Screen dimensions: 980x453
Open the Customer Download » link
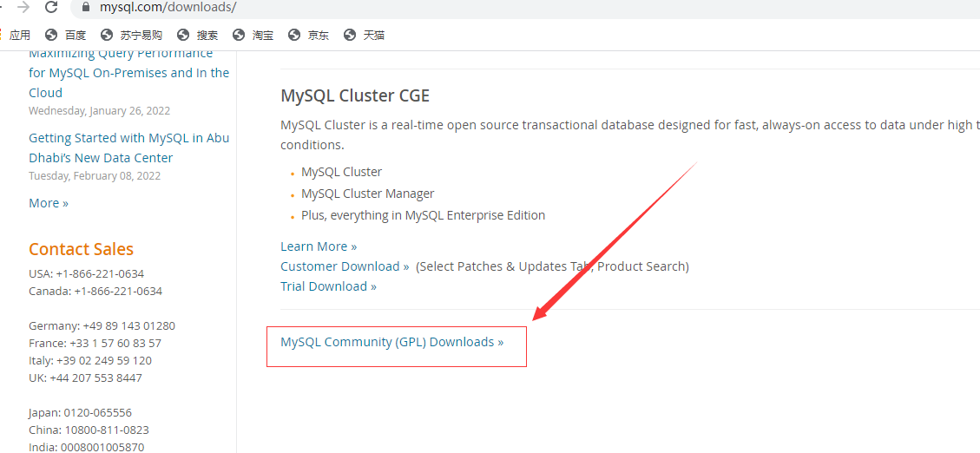(x=345, y=266)
